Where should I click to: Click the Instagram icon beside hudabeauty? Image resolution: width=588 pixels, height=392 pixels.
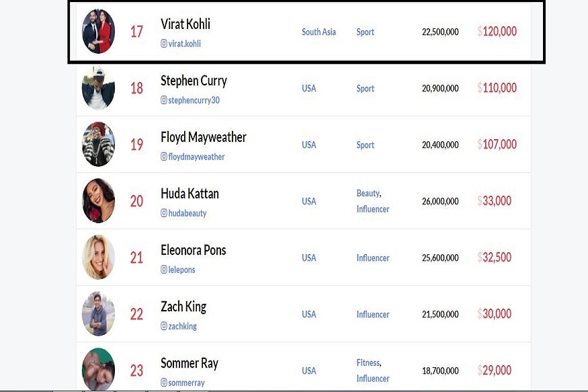164,213
